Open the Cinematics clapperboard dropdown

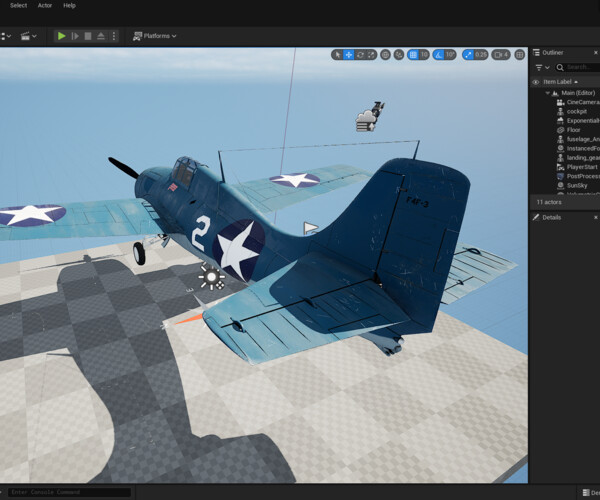pos(28,36)
